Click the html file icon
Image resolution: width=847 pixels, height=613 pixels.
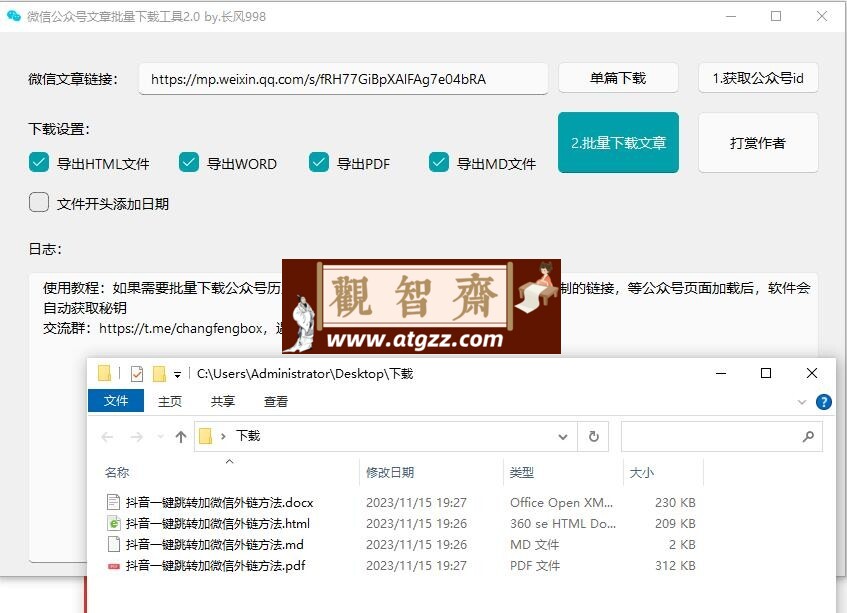pos(113,523)
